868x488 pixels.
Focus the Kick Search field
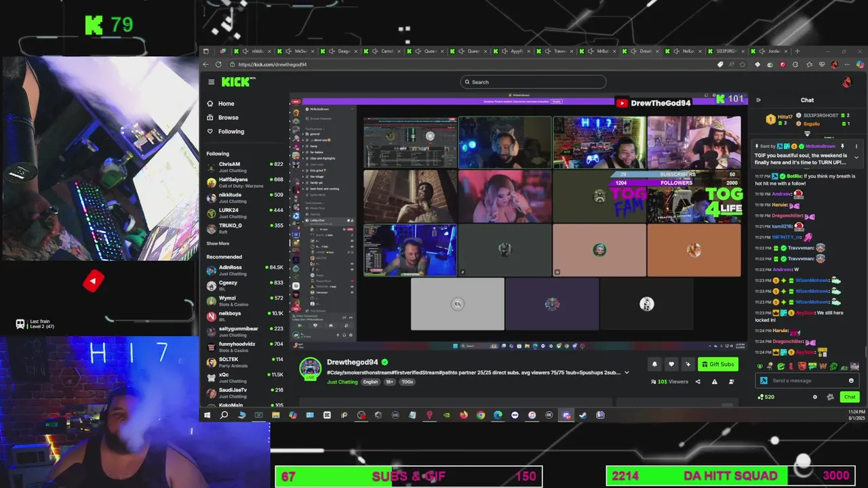(533, 82)
